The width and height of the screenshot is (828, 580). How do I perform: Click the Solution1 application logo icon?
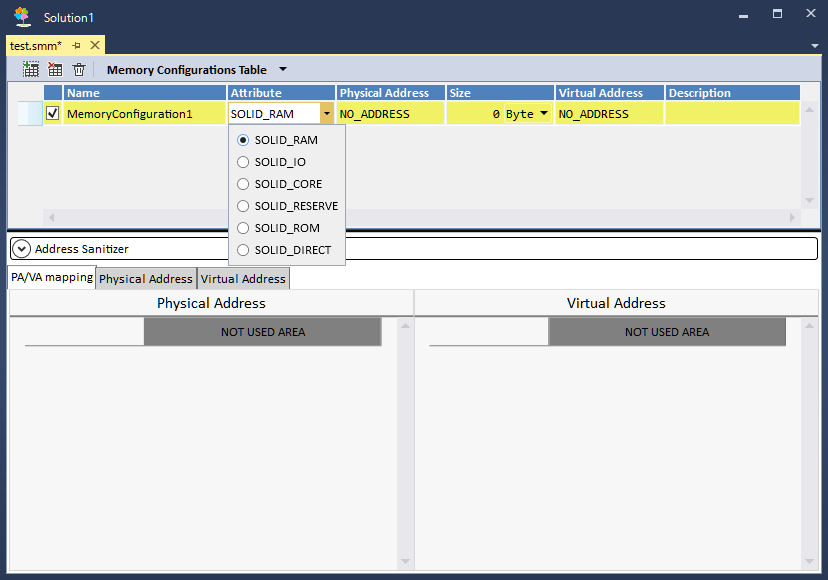[22, 17]
